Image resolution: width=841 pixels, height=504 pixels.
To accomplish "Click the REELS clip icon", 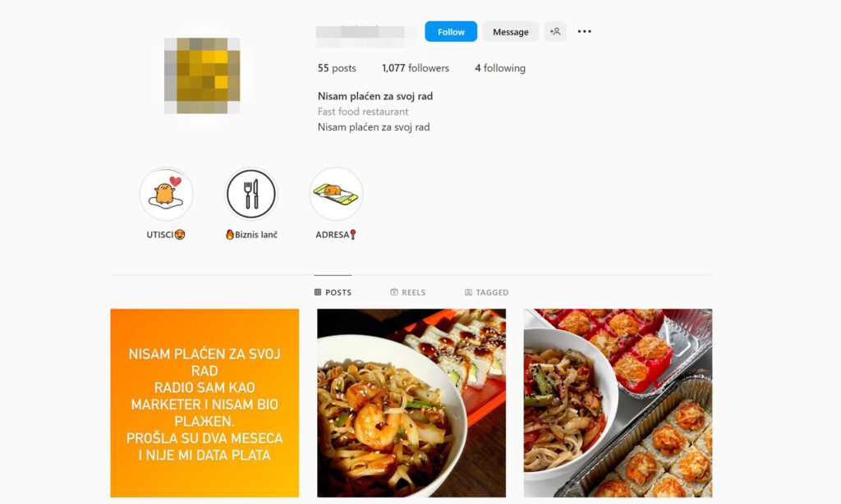I will click(x=394, y=292).
